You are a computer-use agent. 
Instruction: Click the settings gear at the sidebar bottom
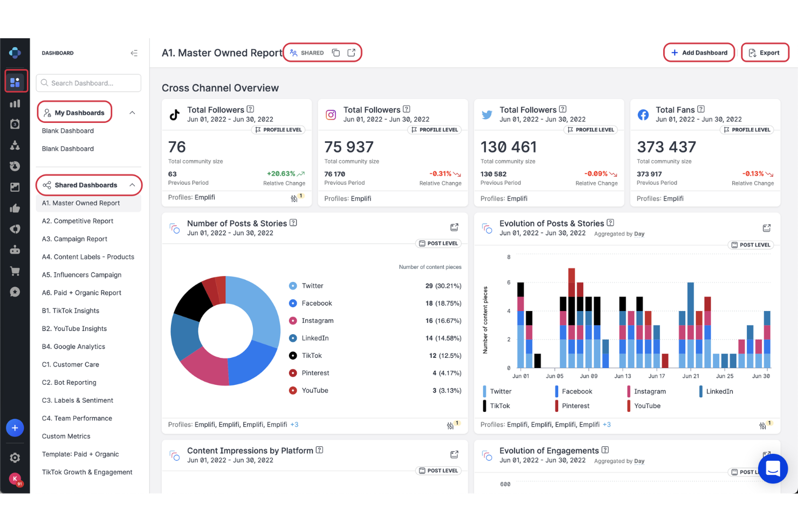(x=15, y=458)
